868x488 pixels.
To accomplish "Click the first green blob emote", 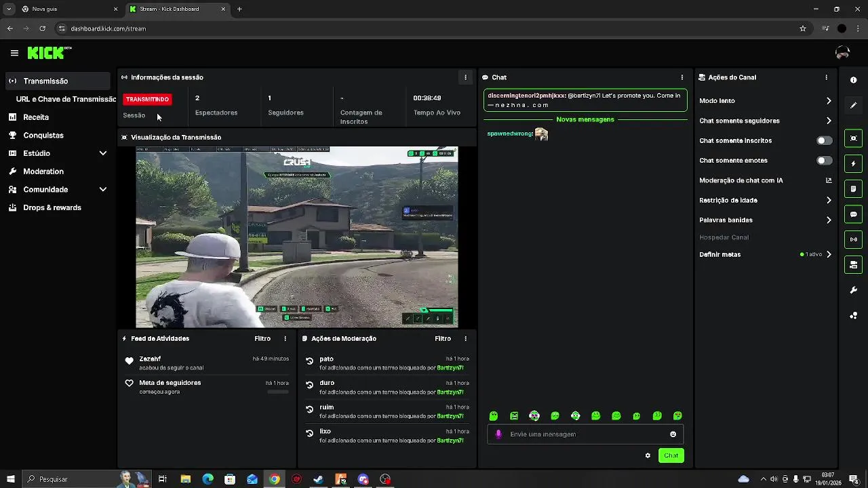I will click(494, 416).
